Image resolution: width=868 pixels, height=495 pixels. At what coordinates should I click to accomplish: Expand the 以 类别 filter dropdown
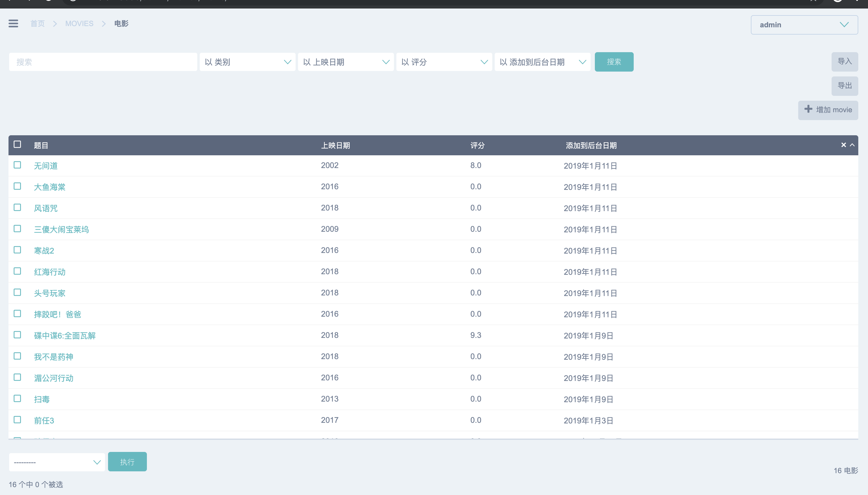(247, 62)
